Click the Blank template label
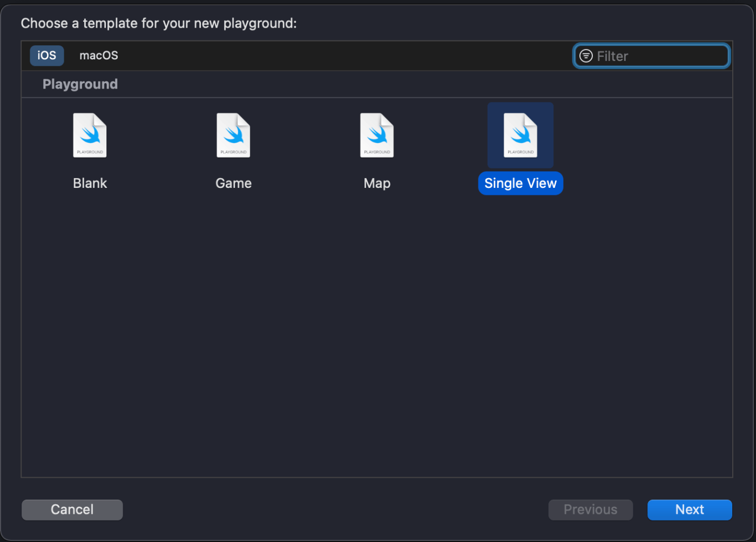This screenshot has width=756, height=542. tap(90, 184)
